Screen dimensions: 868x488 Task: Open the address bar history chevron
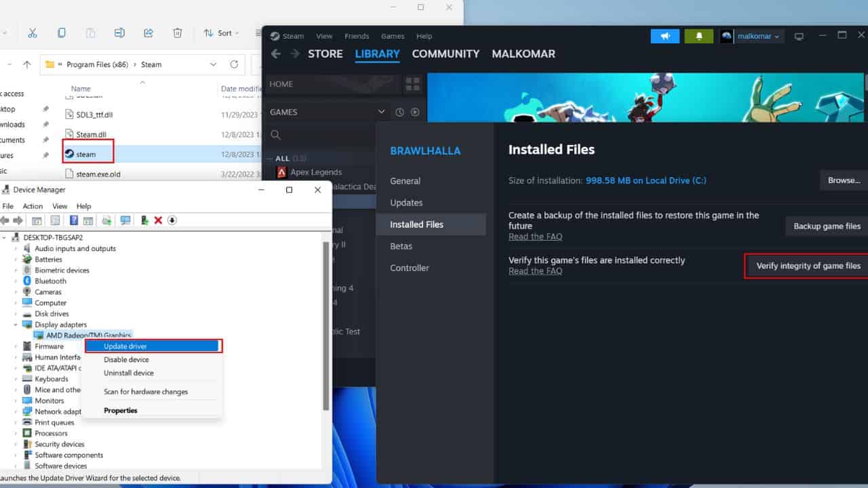213,64
